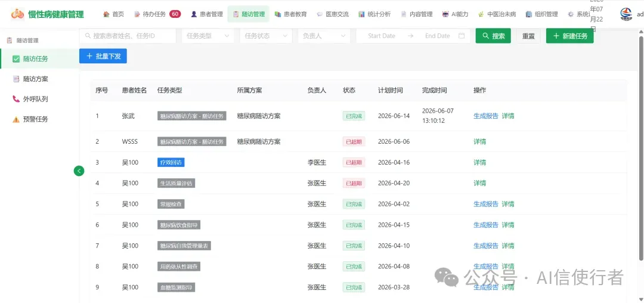The height and width of the screenshot is (303, 644).
Task: Open 详情 for WSSS row
Action: (x=479, y=141)
